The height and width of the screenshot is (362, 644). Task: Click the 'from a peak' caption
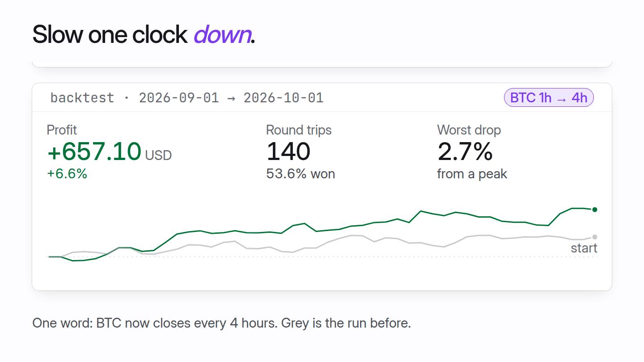(x=472, y=173)
